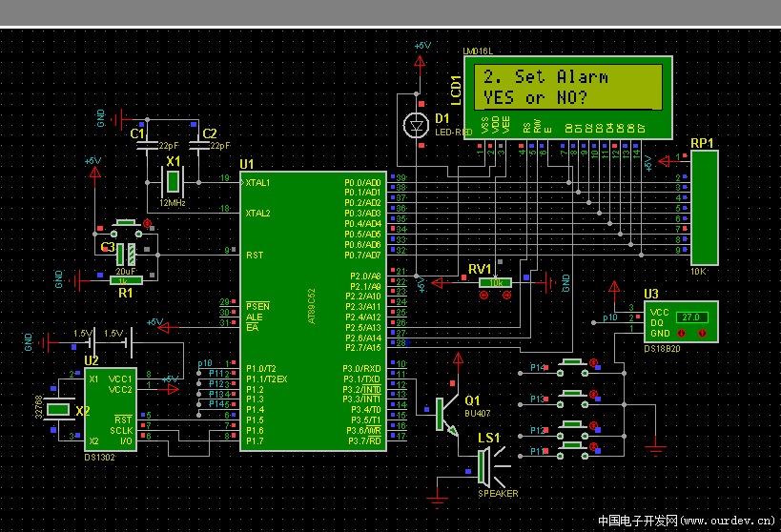Image resolution: width=781 pixels, height=532 pixels.
Task: Select the ground symbol below the speaker
Action: [x=438, y=500]
